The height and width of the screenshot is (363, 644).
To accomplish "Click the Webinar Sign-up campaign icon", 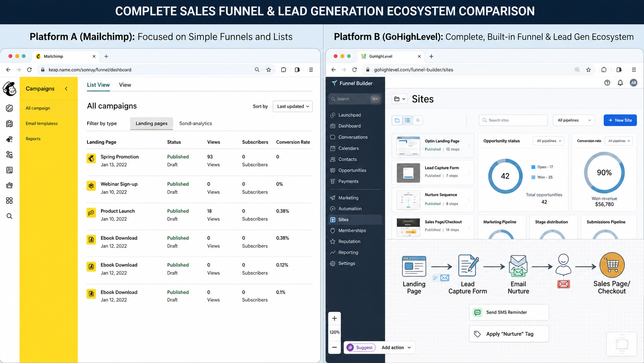I will pos(91,186).
